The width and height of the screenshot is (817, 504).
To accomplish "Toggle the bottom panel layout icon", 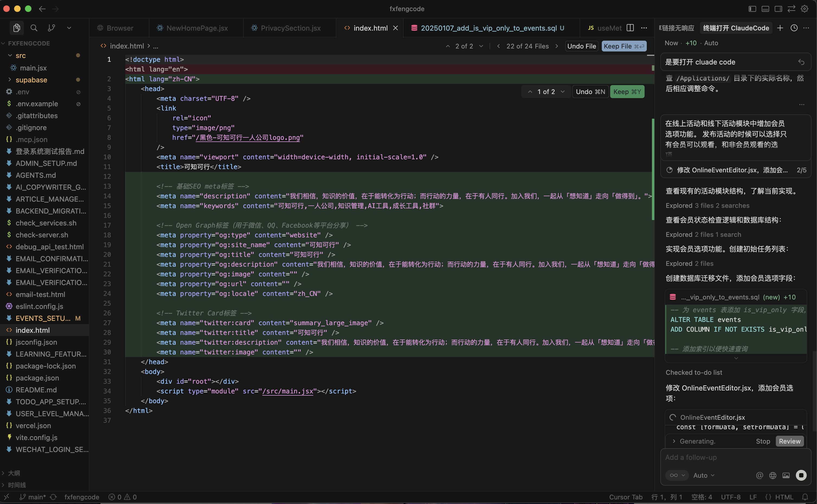I will [765, 9].
